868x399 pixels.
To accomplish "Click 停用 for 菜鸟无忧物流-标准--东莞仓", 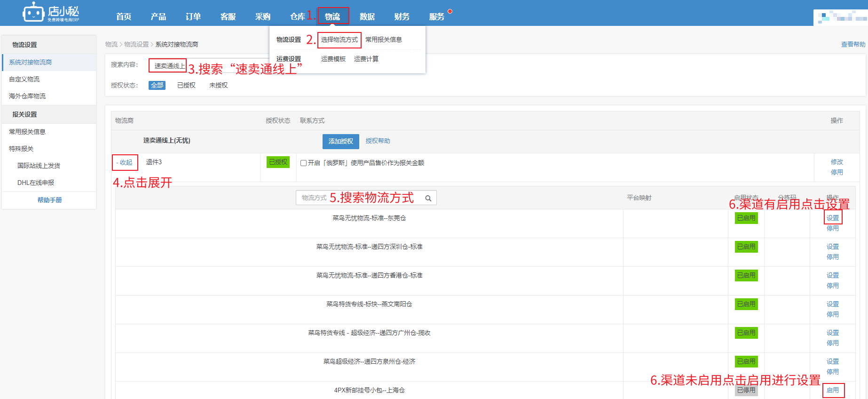I will tap(833, 228).
